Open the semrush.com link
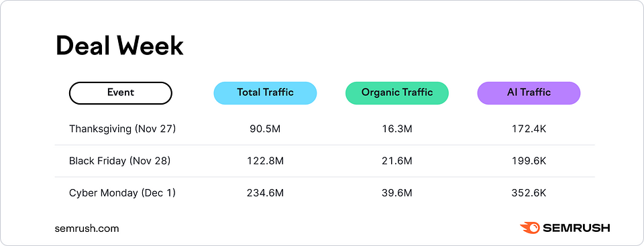644x246 pixels. pyautogui.click(x=87, y=229)
